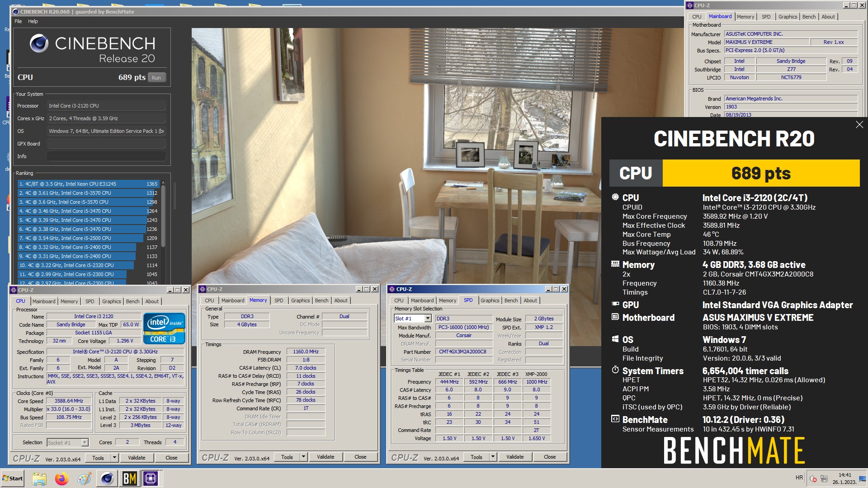
Task: Open SPD tab in CPU-Z CPU window
Action: tap(90, 301)
